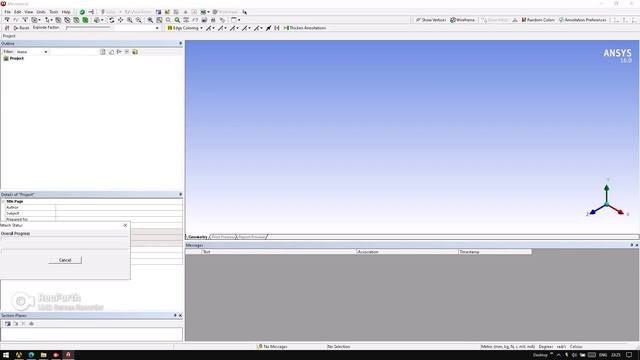The width and height of the screenshot is (640, 360).
Task: Click the outline filter arrow icon
Action: click(x=119, y=52)
